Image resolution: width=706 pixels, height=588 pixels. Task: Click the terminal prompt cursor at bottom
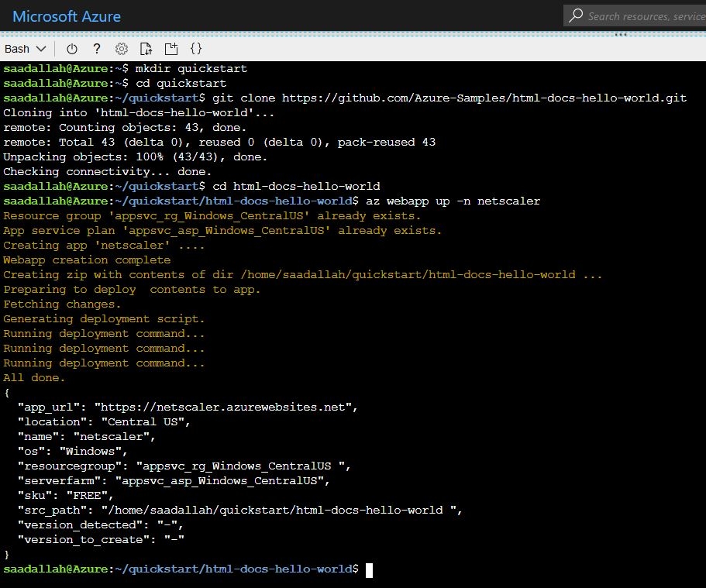tap(369, 570)
